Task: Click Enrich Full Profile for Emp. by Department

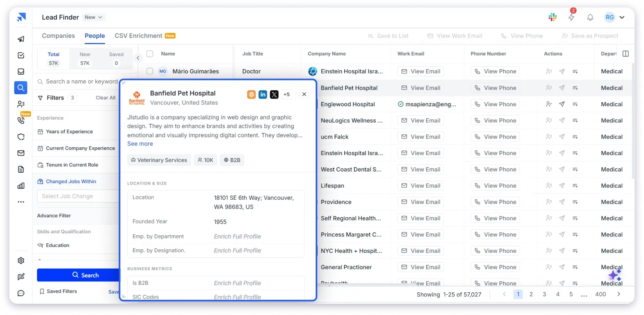Action: point(237,236)
